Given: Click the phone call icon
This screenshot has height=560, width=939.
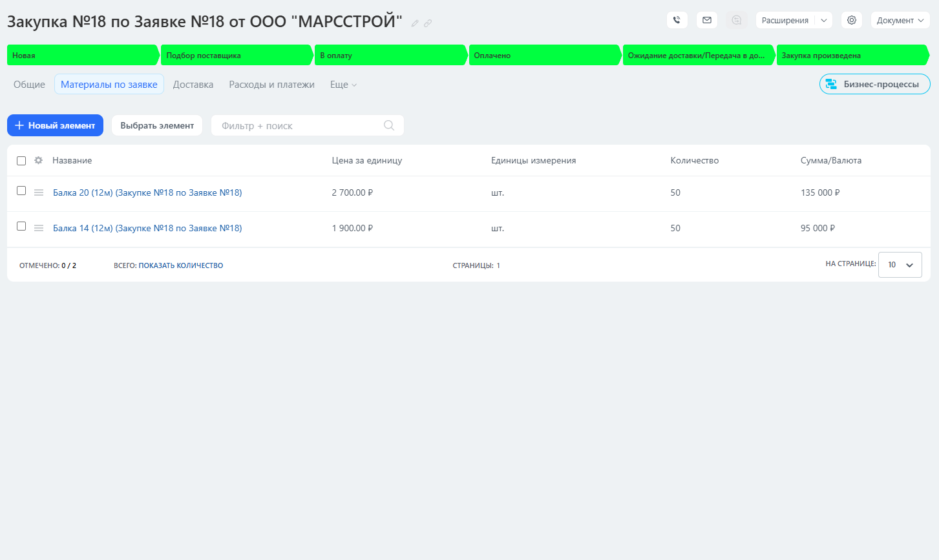Looking at the screenshot, I should (x=677, y=20).
